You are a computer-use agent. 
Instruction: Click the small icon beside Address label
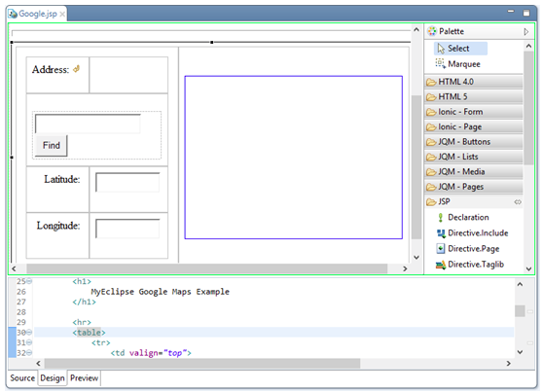(77, 69)
